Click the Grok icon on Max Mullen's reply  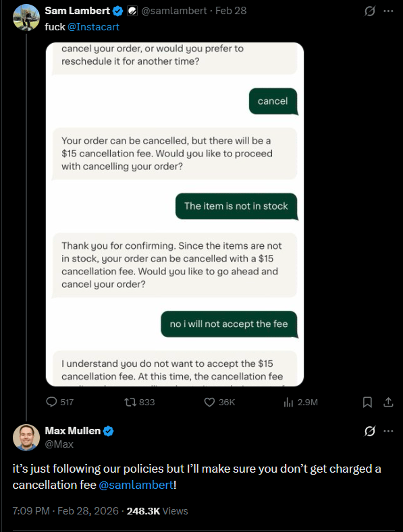click(x=370, y=431)
